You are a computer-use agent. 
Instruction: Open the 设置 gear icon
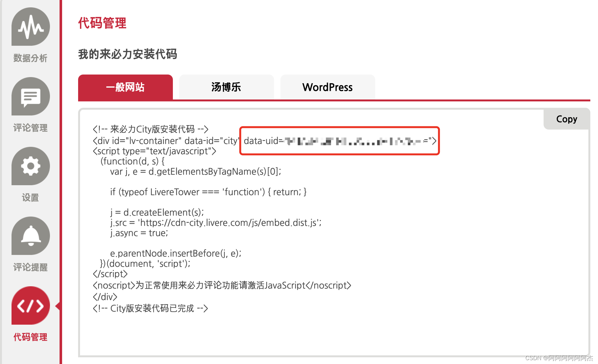tap(31, 166)
